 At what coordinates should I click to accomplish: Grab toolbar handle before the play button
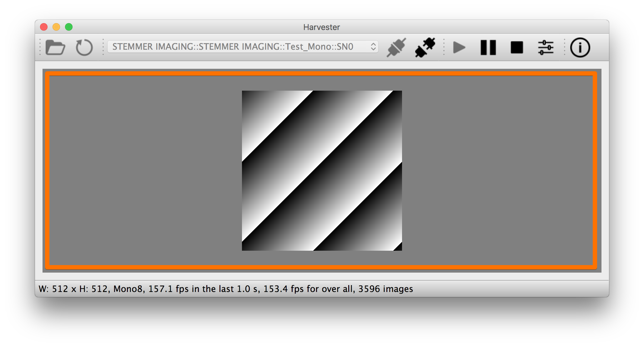tap(444, 47)
